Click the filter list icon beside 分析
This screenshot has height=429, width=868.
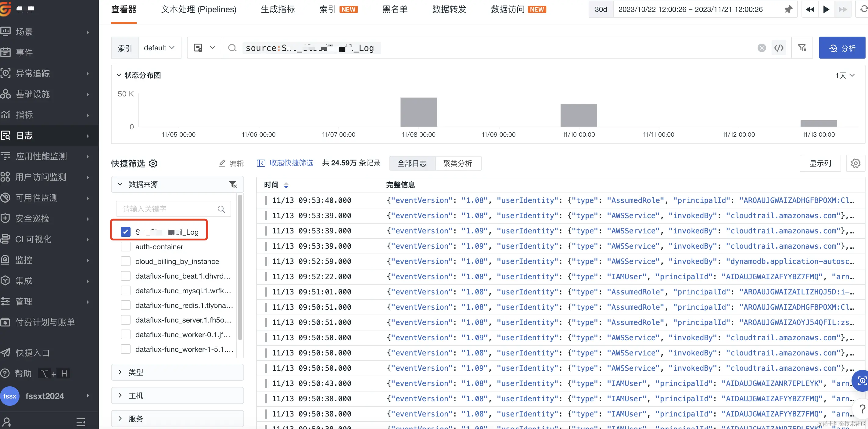click(802, 48)
